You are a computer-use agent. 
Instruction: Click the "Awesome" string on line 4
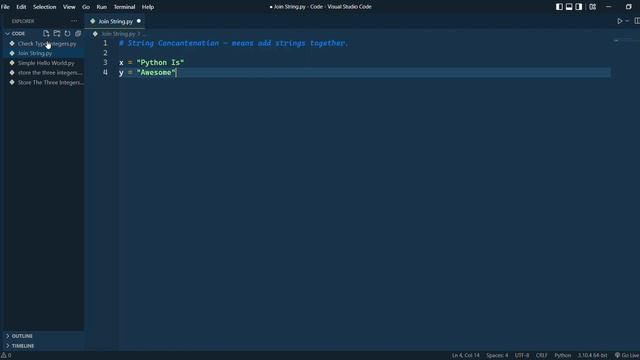coord(156,72)
